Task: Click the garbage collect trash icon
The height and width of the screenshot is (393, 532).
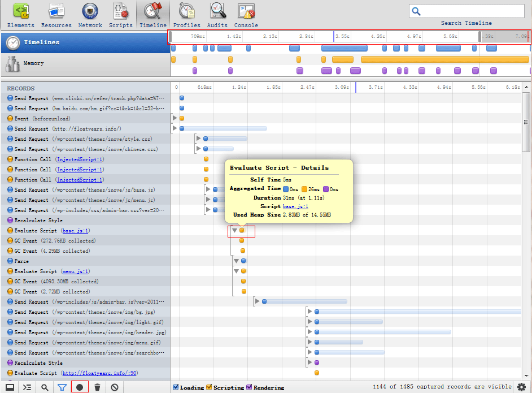Action: [x=97, y=387]
